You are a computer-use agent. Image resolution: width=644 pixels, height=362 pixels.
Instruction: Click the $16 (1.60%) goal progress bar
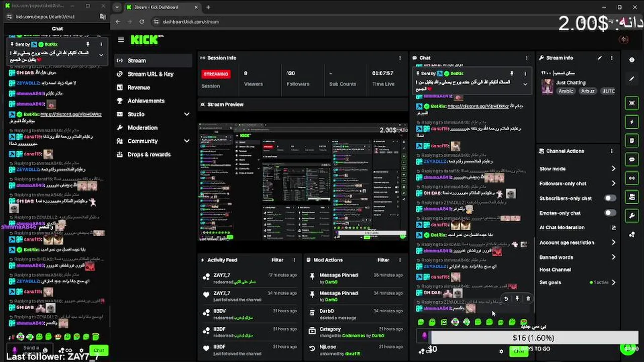(533, 338)
